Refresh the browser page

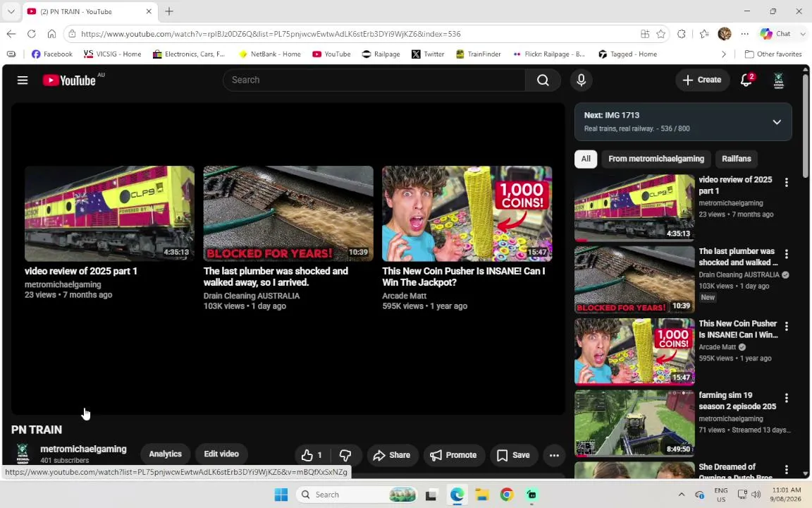pos(32,34)
